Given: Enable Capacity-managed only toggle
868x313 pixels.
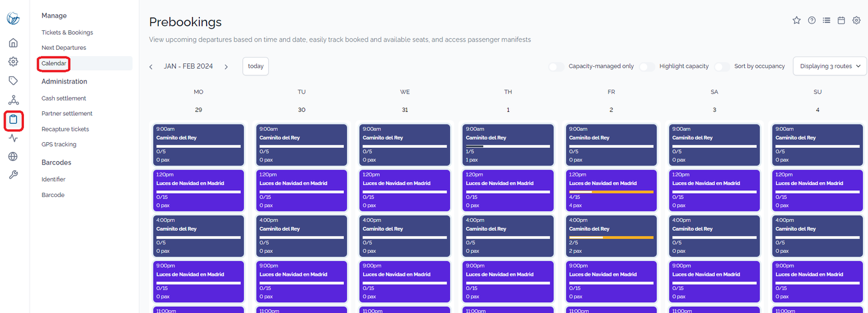Looking at the screenshot, I should pyautogui.click(x=556, y=66).
